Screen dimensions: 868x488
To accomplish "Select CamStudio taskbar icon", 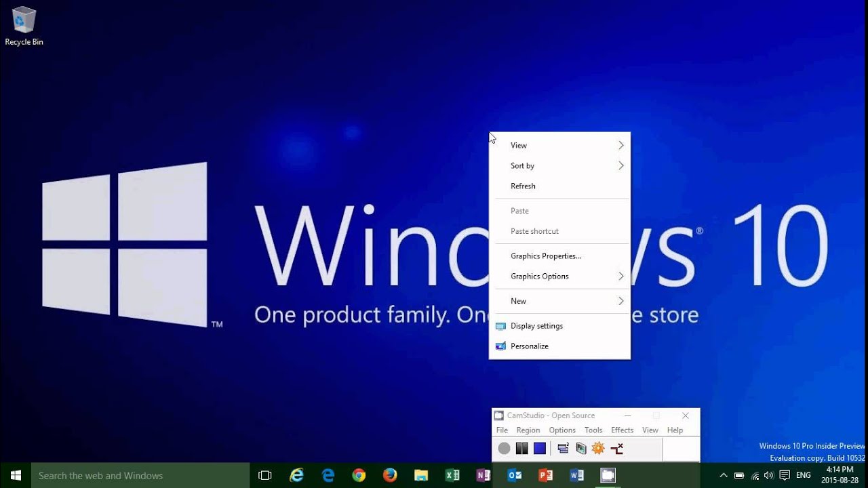I will pos(608,475).
